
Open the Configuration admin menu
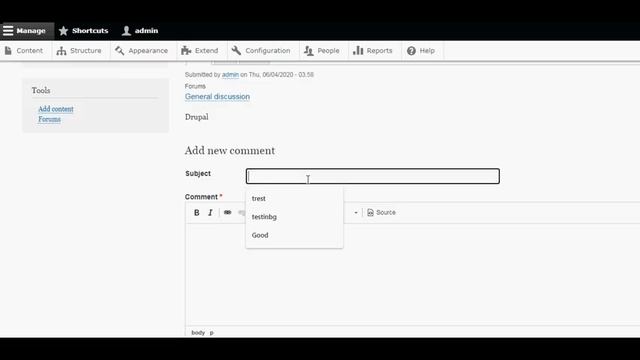tap(261, 51)
